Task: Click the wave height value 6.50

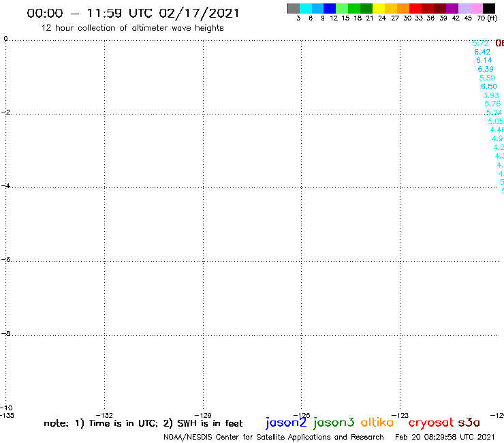Action: click(x=489, y=87)
